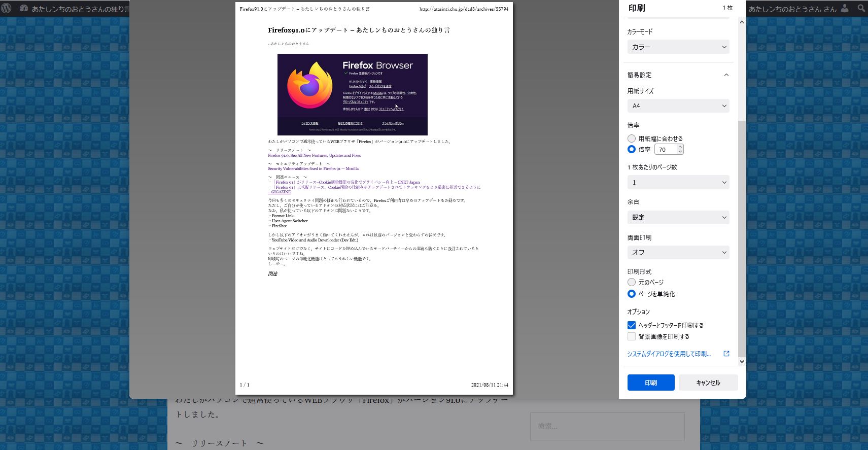Open the 余白 既定 dropdown

click(x=678, y=217)
